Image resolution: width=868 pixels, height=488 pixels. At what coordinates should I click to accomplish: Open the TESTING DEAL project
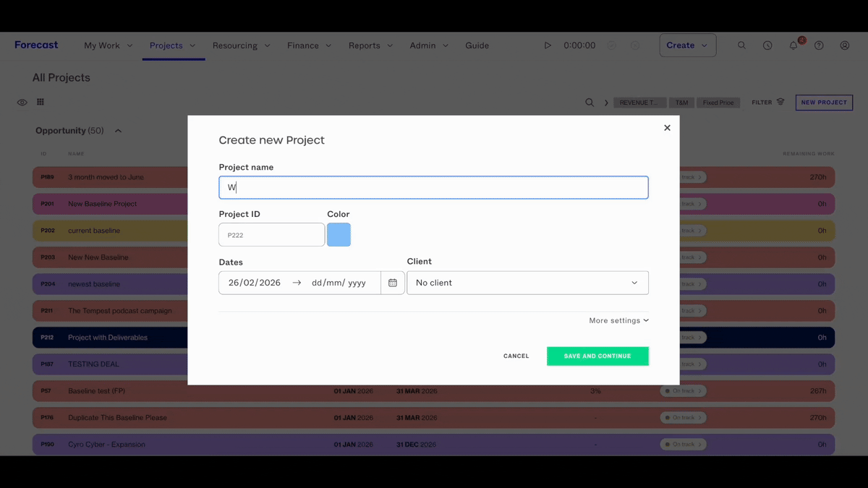93,364
